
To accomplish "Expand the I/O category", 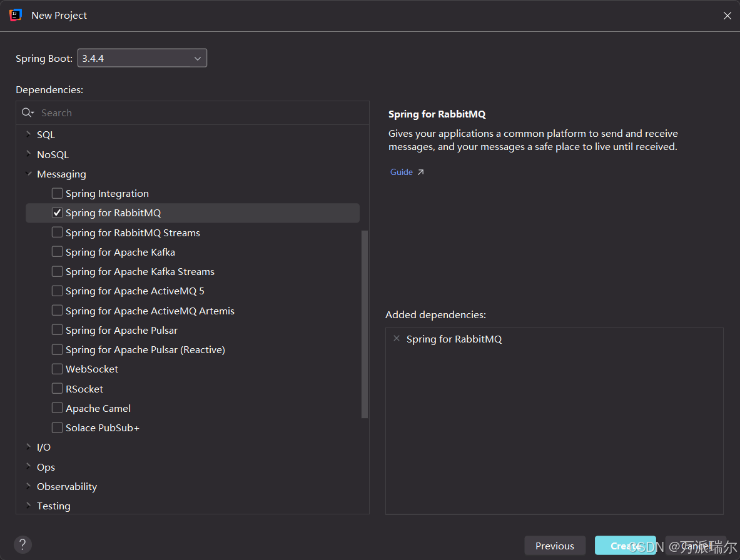I will point(28,447).
